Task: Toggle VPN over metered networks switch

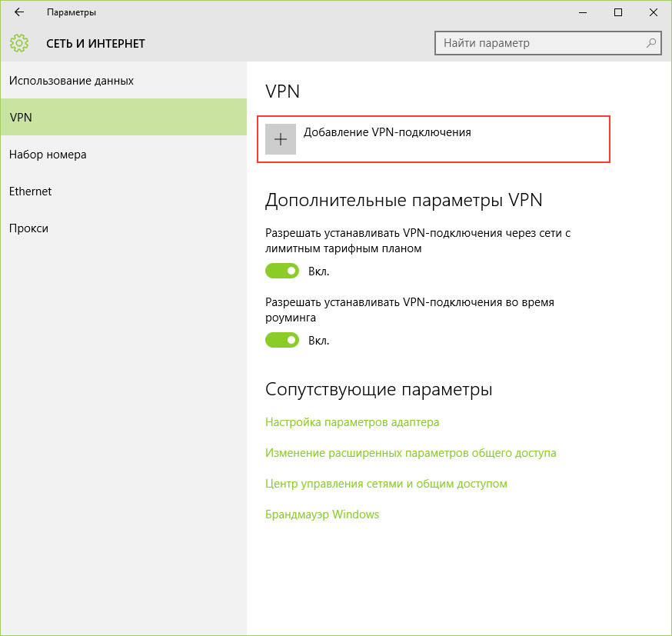Action: tap(282, 271)
